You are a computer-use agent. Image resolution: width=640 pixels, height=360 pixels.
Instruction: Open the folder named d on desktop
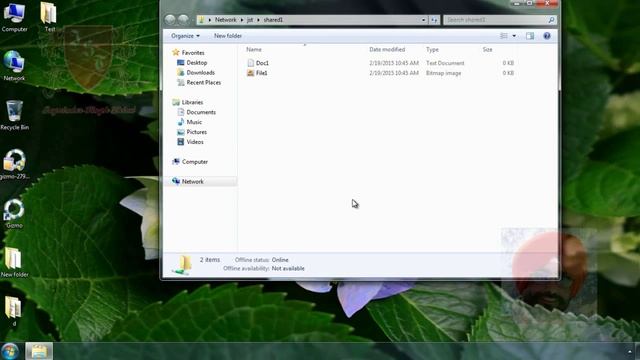click(13, 311)
